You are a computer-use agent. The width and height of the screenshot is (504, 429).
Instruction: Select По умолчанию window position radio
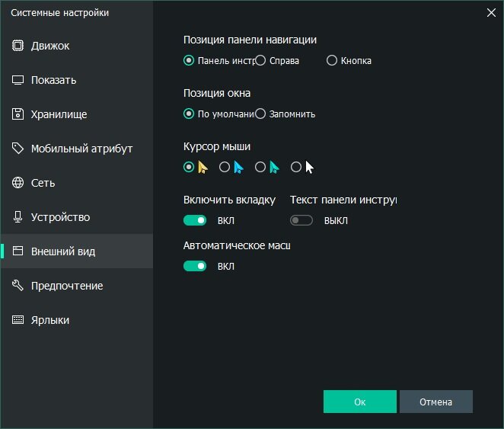click(189, 114)
